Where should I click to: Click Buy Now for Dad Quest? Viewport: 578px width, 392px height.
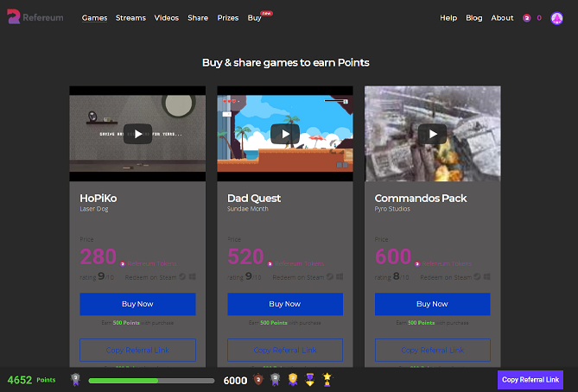pyautogui.click(x=285, y=304)
